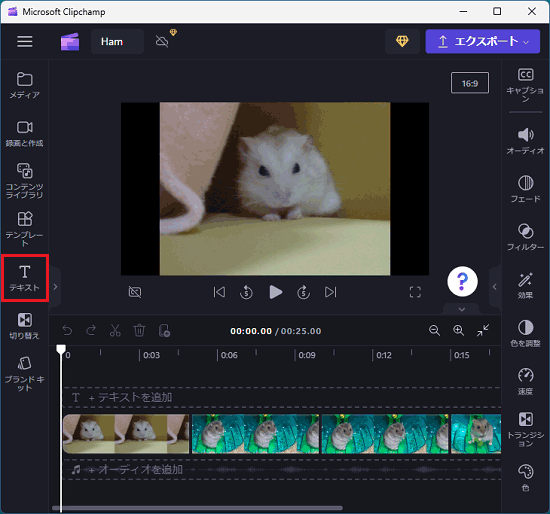Open the テンプレート panel
The height and width of the screenshot is (514, 550).
tap(25, 229)
